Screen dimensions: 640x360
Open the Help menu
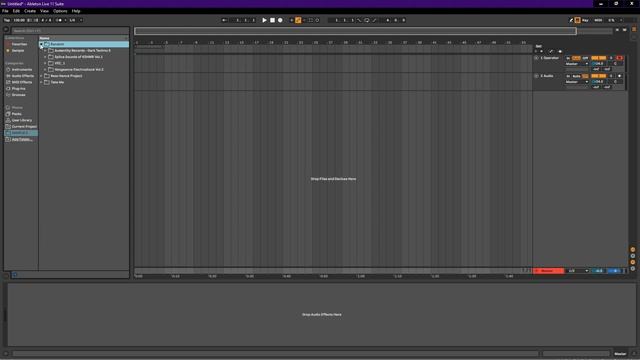coord(76,11)
